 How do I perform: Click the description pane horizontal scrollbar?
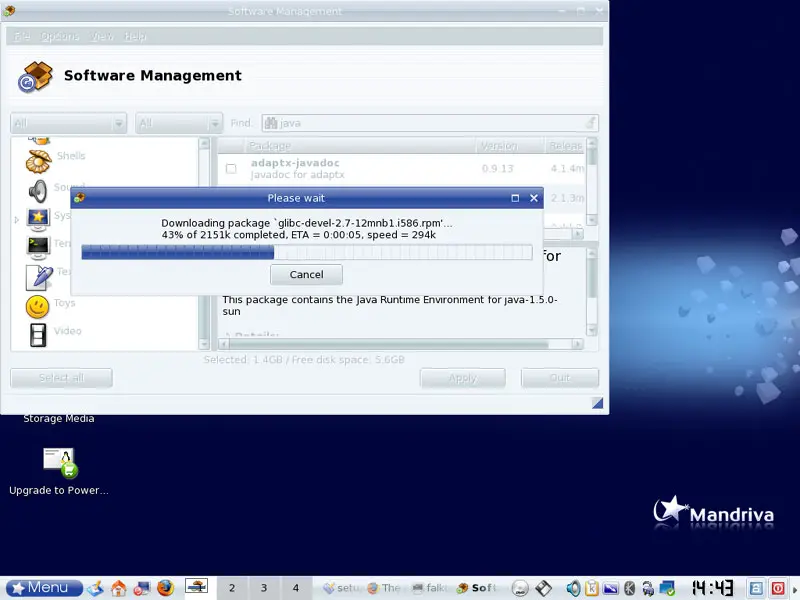tap(401, 344)
